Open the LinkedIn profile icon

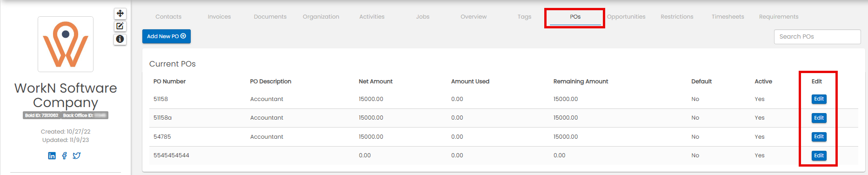click(52, 155)
